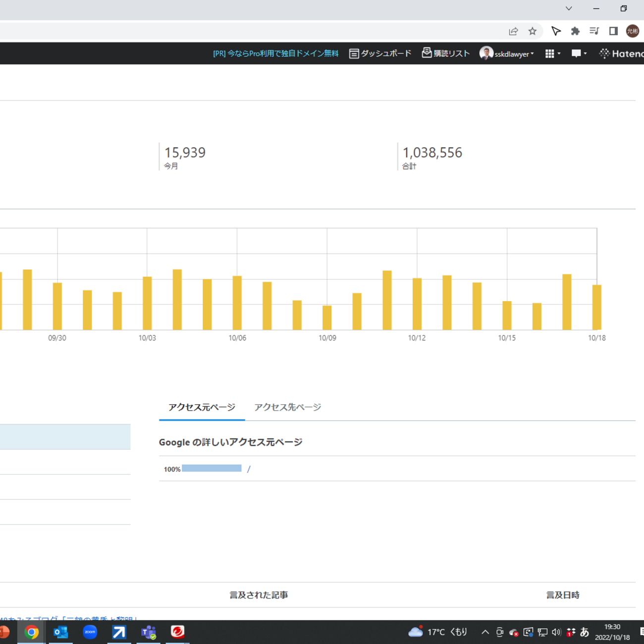Select the アクセス元ページ tab
Viewport: 644px width, 644px height.
tap(202, 407)
